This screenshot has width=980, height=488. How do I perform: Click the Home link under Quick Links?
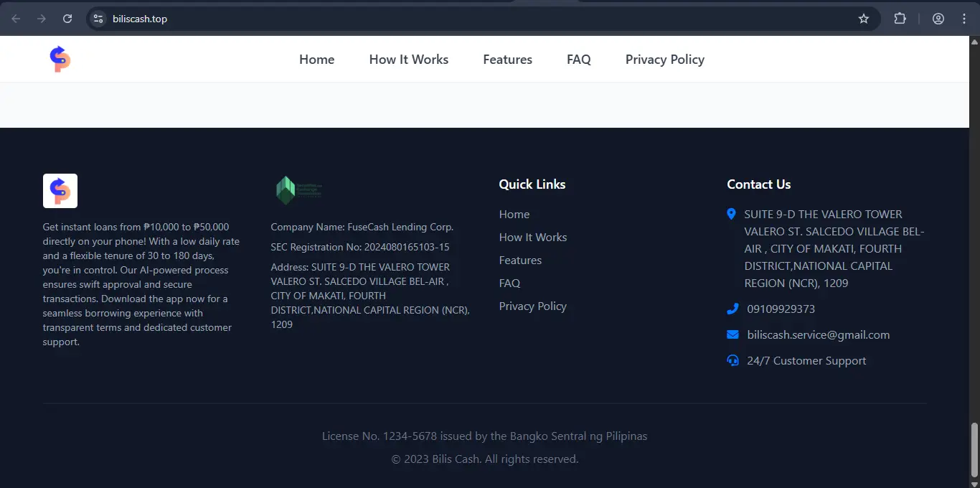pos(514,215)
